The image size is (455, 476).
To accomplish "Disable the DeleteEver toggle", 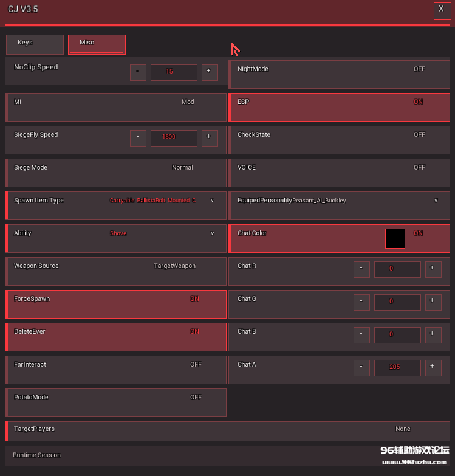I will click(x=115, y=337).
